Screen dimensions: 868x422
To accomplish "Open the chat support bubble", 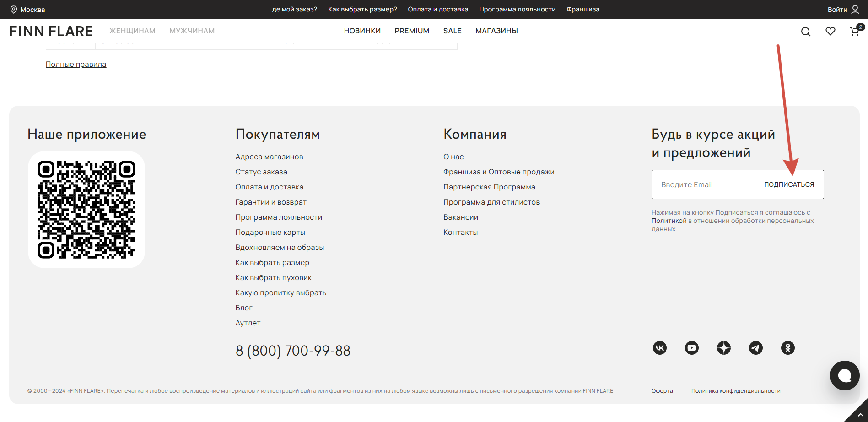I will coord(845,375).
